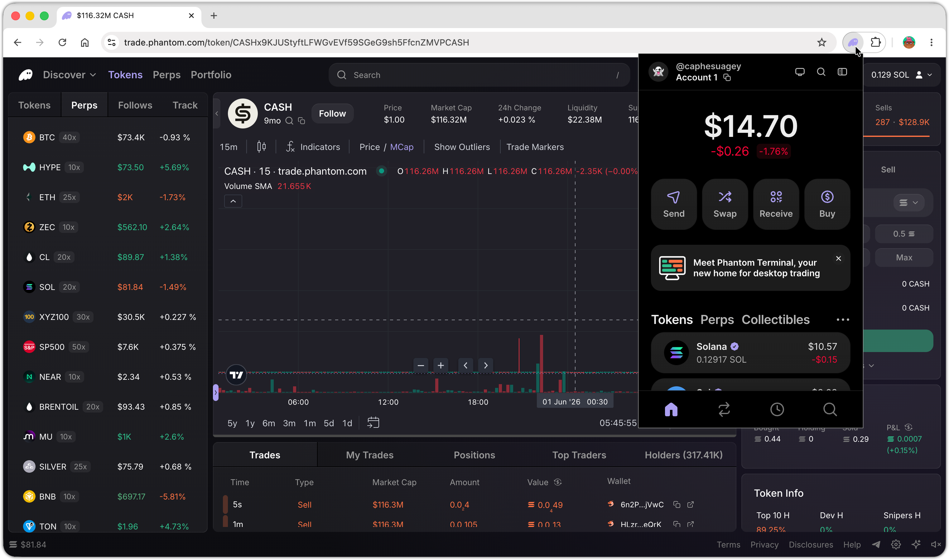This screenshot has height=560, width=949.
Task: Select the 0.5 SOL preset amount
Action: [904, 234]
